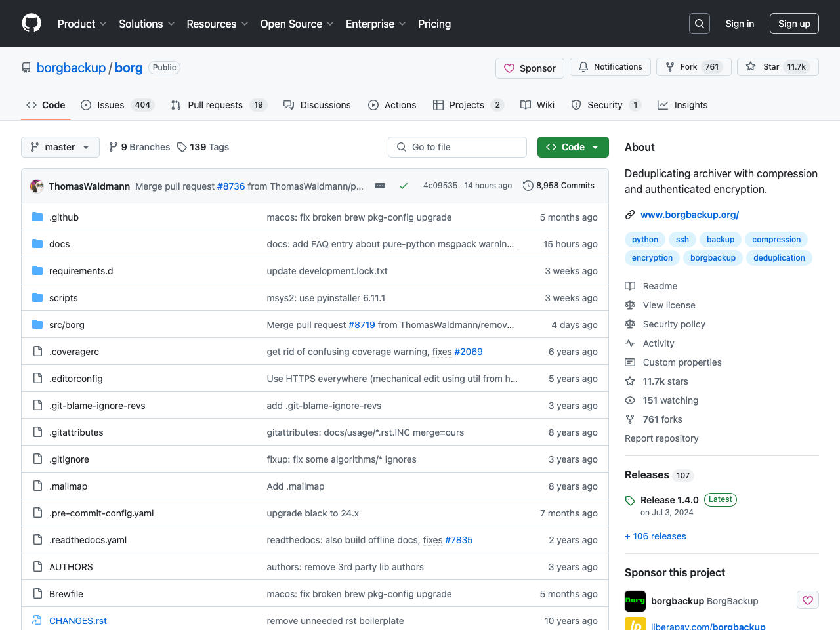840x630 pixels.
Task: Open the Pull requests tab
Action: [219, 105]
